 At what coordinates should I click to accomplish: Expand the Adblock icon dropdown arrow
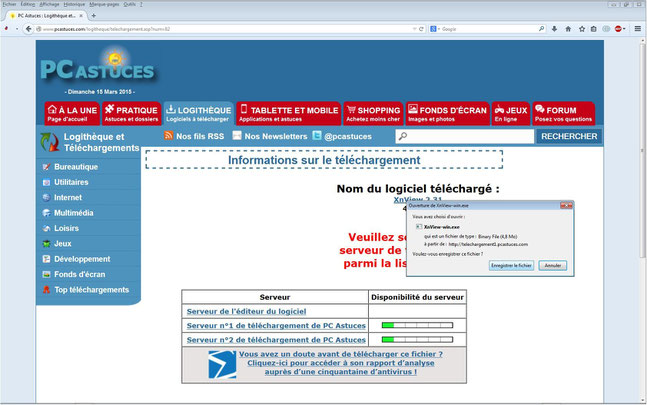(x=624, y=29)
